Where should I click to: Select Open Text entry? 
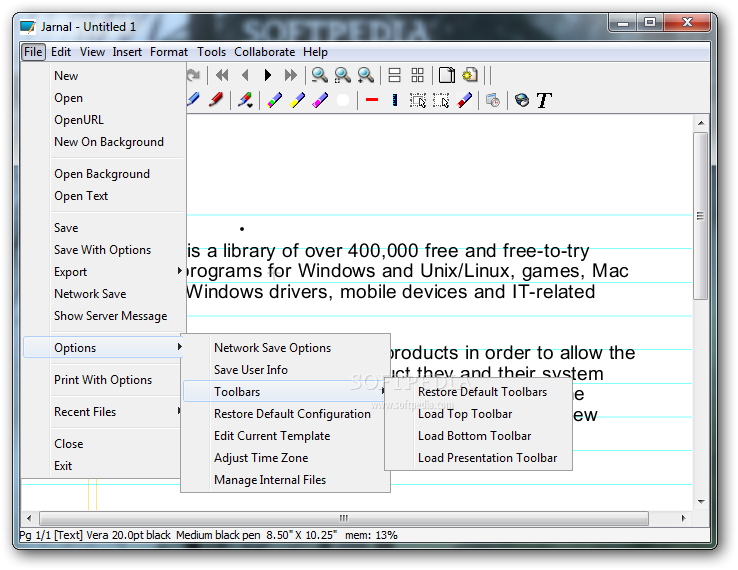103,196
